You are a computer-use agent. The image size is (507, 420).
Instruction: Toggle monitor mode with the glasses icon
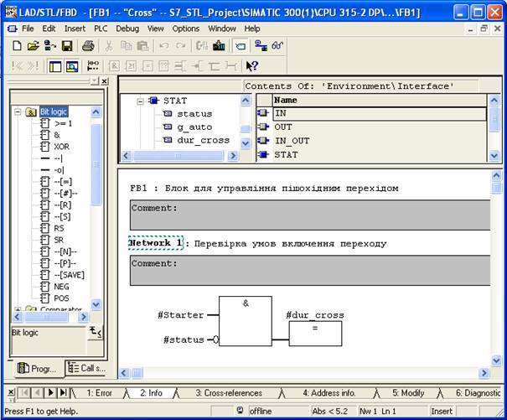(277, 46)
